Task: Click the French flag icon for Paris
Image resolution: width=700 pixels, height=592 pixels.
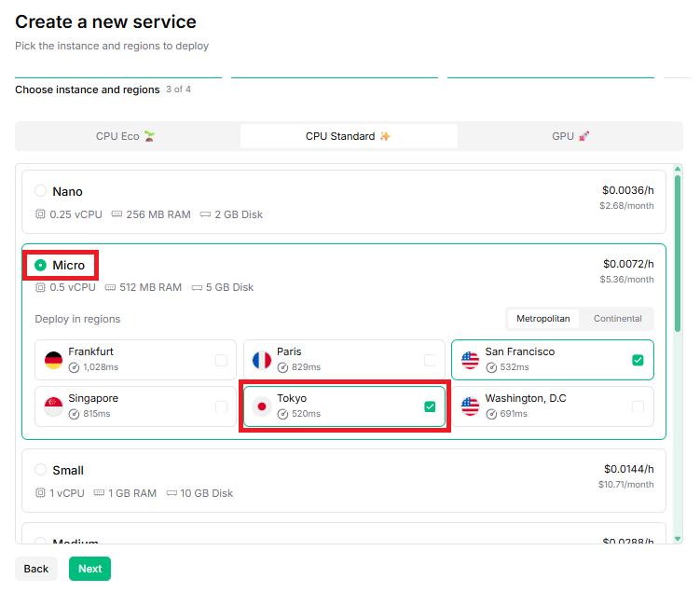Action: coord(262,360)
